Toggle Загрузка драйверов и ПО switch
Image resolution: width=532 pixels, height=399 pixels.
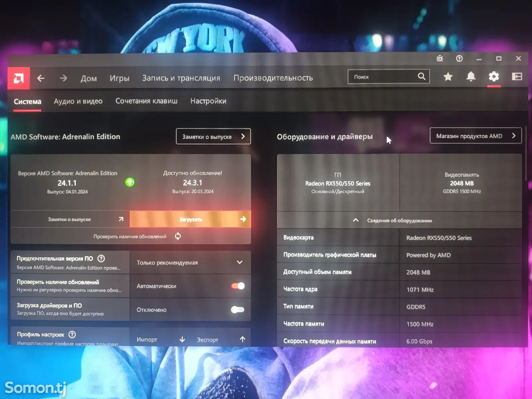238,310
